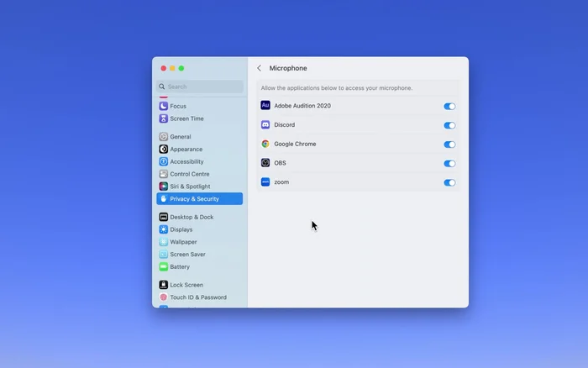Click the Adobe Audition 2020 app icon
This screenshot has width=588, height=368.
(265, 106)
